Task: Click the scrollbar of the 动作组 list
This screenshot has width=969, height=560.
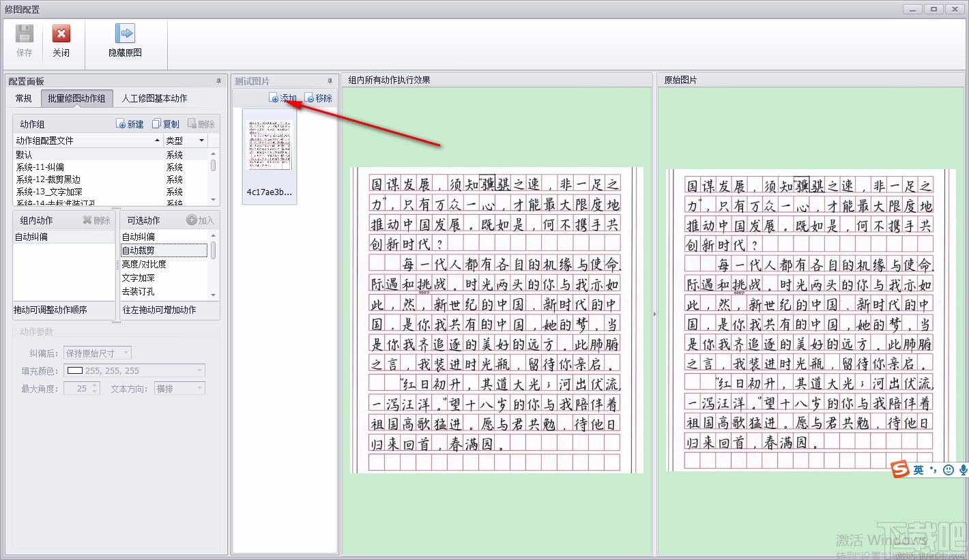Action: point(214,177)
